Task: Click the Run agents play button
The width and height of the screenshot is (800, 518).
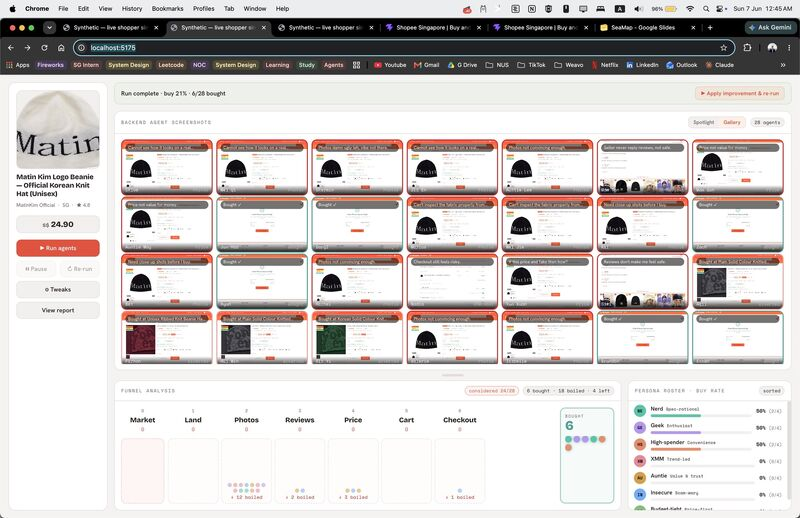Action: 58,248
